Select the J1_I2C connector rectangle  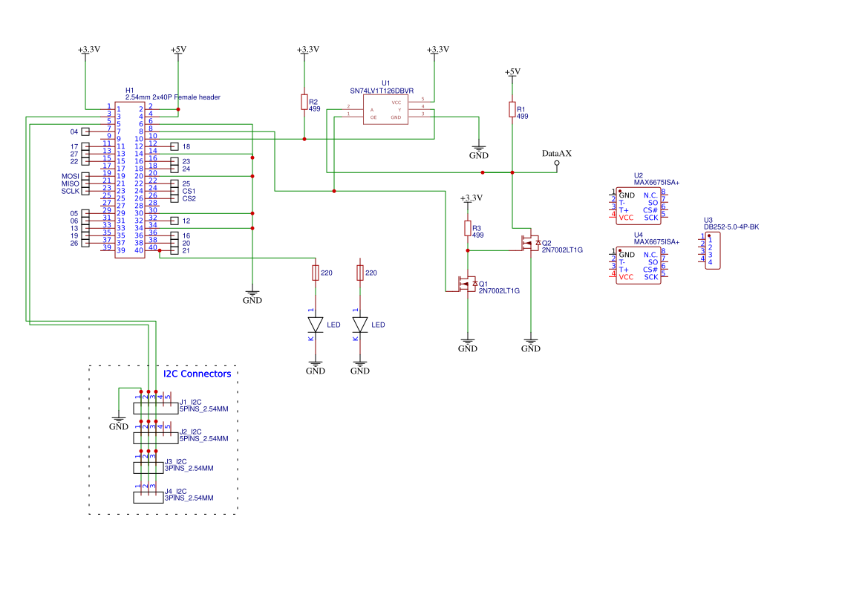(x=156, y=409)
